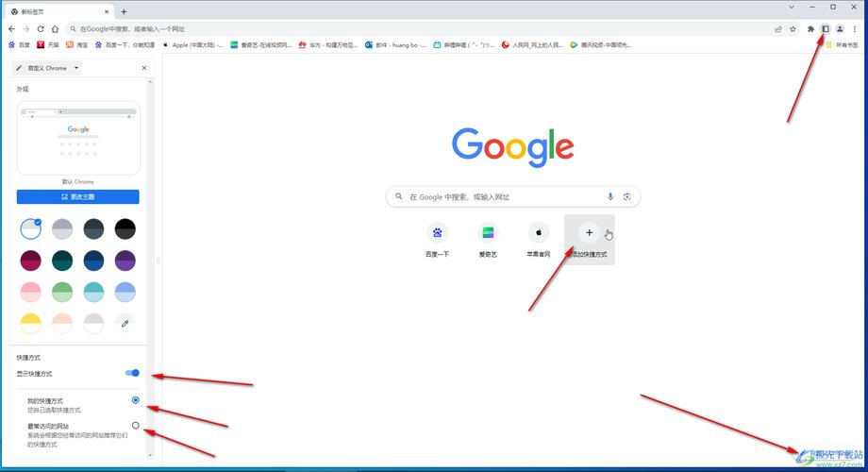This screenshot has height=472, width=868.
Task: Select the default white theme color swatch
Action: tap(30, 228)
